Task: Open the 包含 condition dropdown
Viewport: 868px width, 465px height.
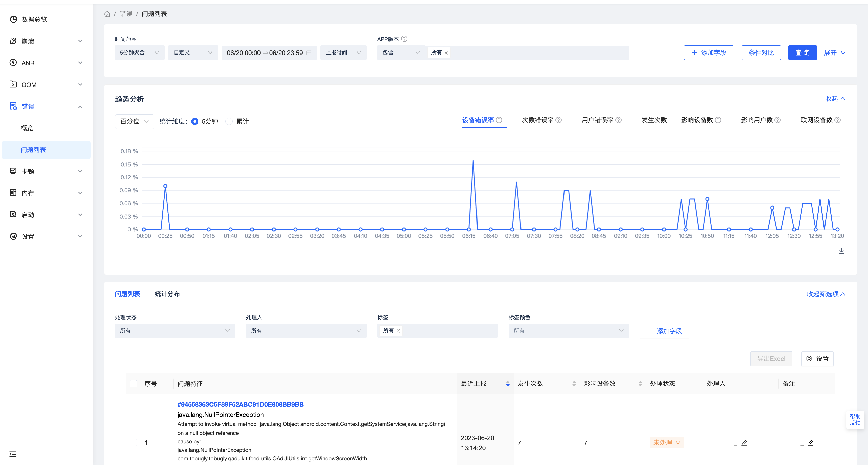Action: [x=401, y=53]
